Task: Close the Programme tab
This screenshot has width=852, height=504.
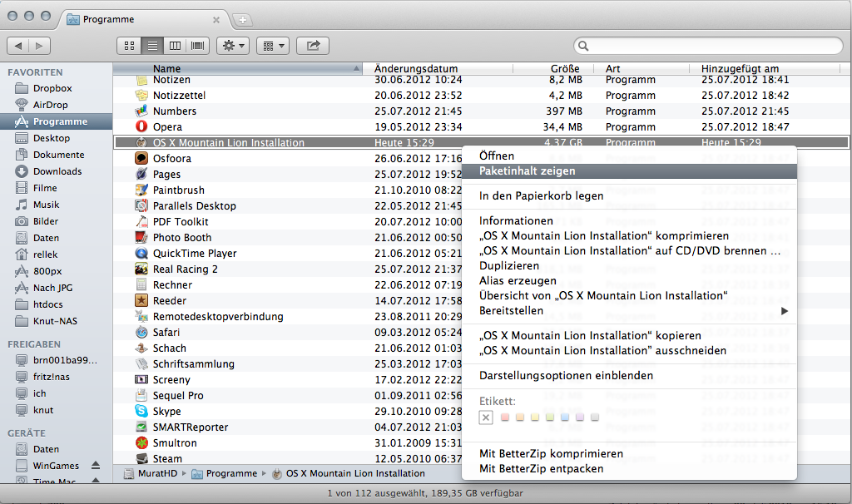Action: tap(216, 20)
